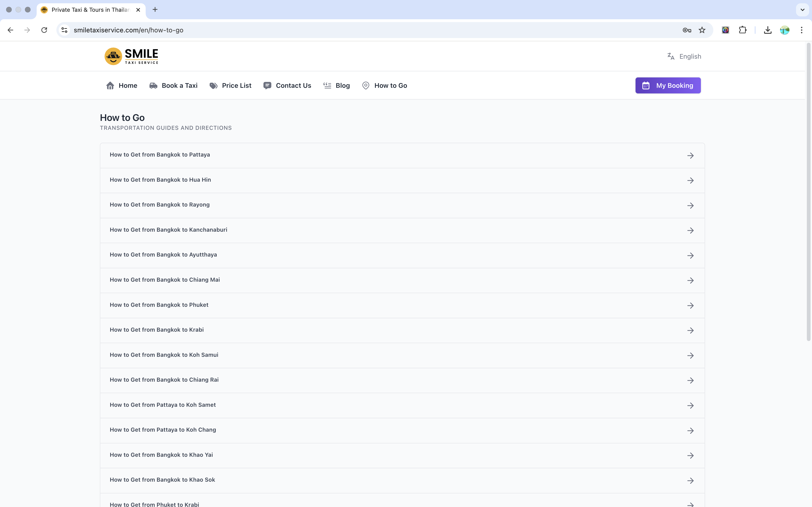Go to the Home menu item
The image size is (812, 507).
click(121, 85)
